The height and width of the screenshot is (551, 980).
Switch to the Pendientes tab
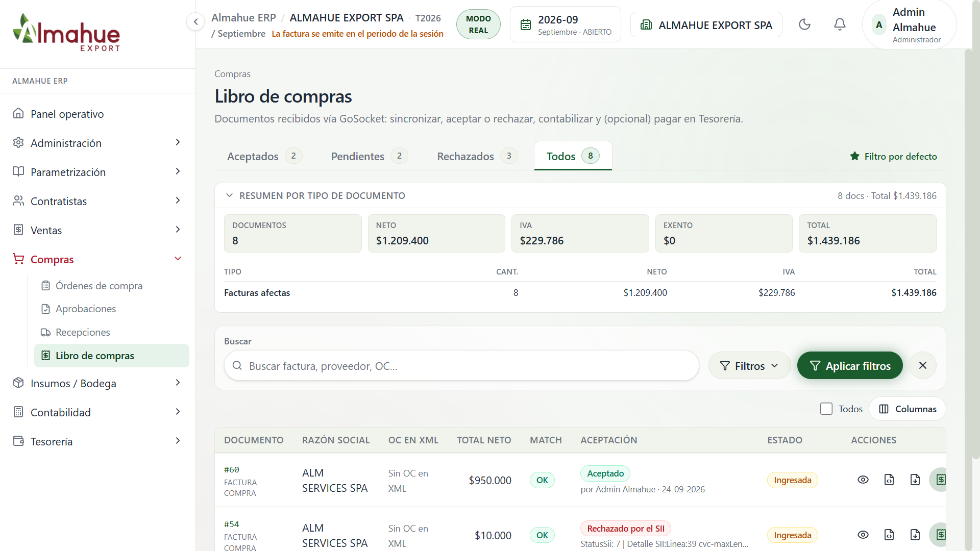pyautogui.click(x=369, y=156)
